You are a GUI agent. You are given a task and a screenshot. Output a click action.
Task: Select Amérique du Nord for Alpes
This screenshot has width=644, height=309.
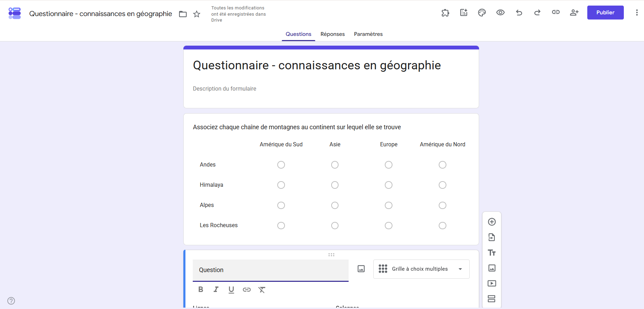point(443,205)
